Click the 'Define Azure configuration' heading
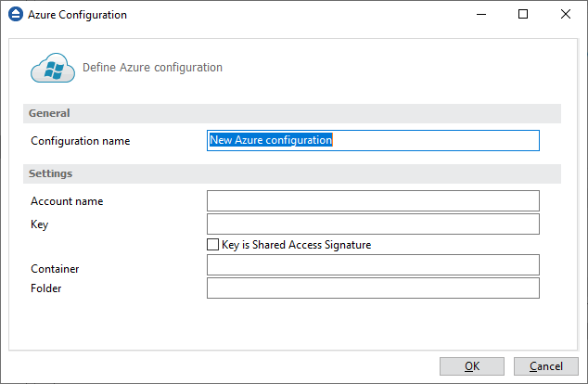 point(152,68)
